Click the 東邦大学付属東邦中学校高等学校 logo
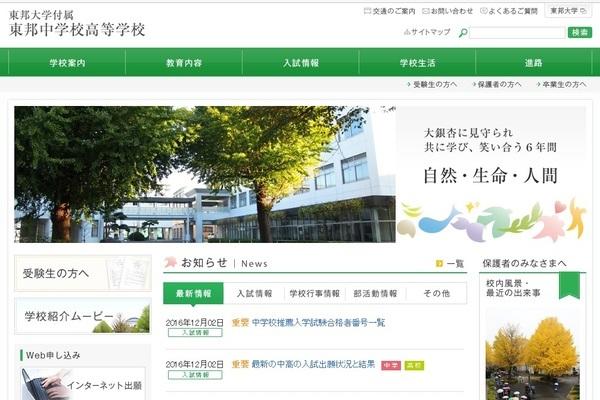 77,23
